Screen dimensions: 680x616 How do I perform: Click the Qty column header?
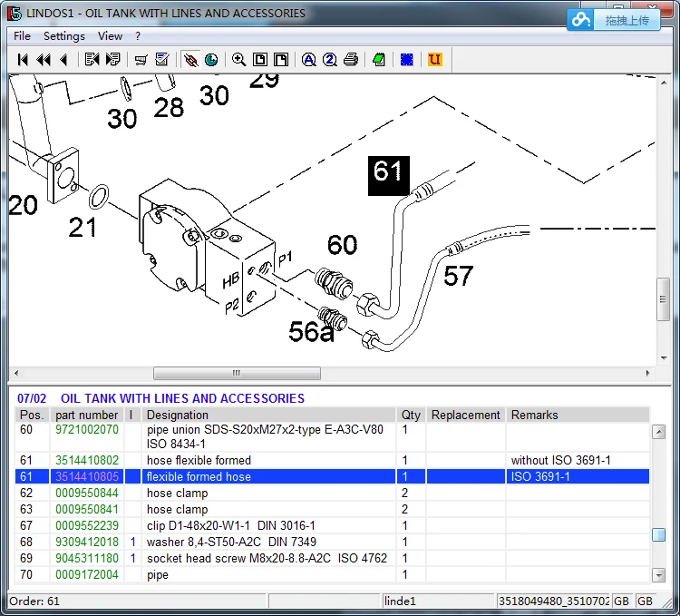coord(411,416)
